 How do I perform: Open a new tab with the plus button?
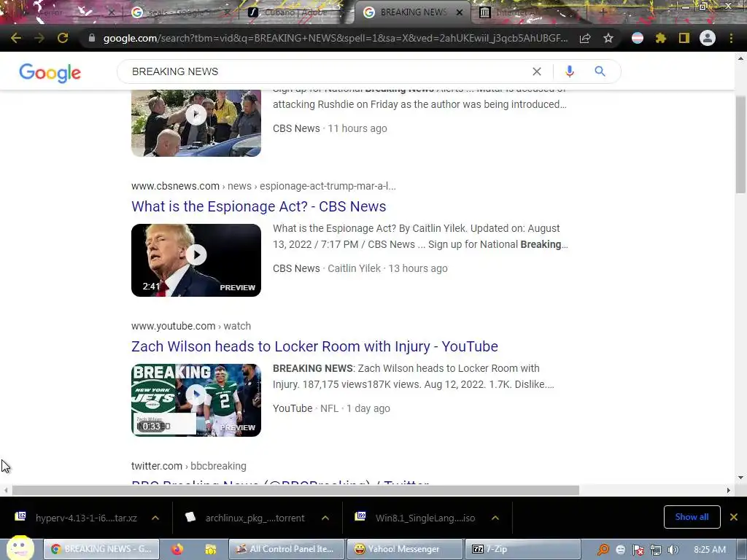[603, 12]
